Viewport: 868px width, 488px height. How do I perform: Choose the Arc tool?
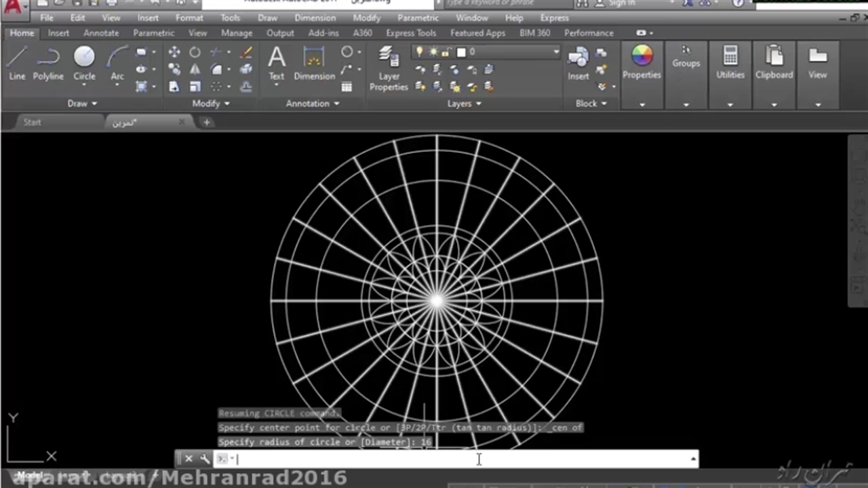[x=117, y=62]
